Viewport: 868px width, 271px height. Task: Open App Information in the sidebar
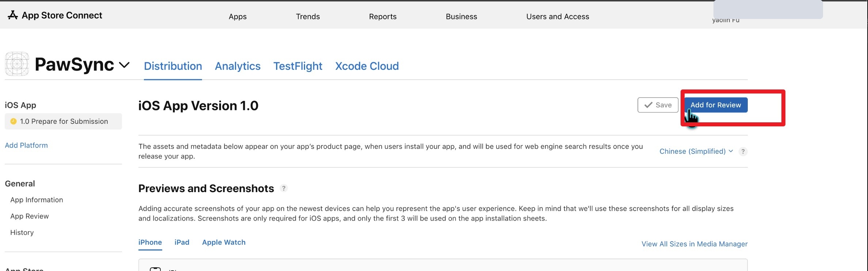37,200
